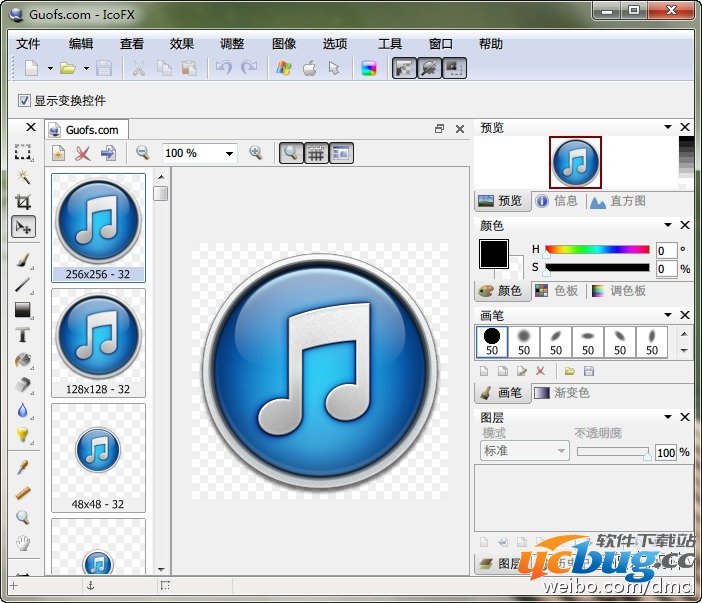Select the gradient rectangle tool
The image size is (702, 603).
(x=23, y=310)
